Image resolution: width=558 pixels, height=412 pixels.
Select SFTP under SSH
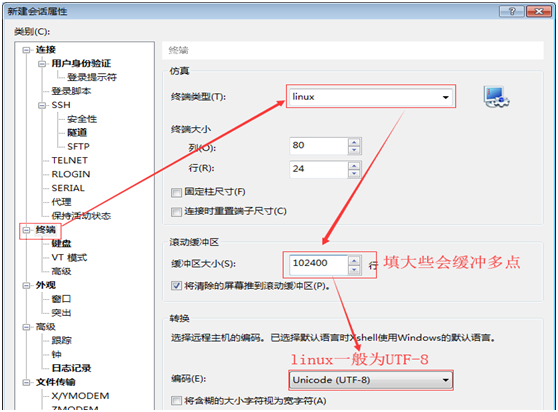click(x=78, y=147)
